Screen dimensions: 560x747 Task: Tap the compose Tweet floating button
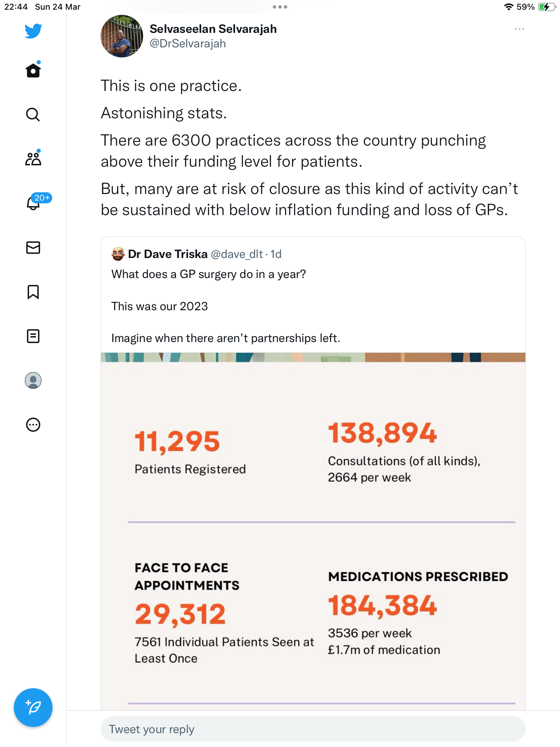point(33,708)
